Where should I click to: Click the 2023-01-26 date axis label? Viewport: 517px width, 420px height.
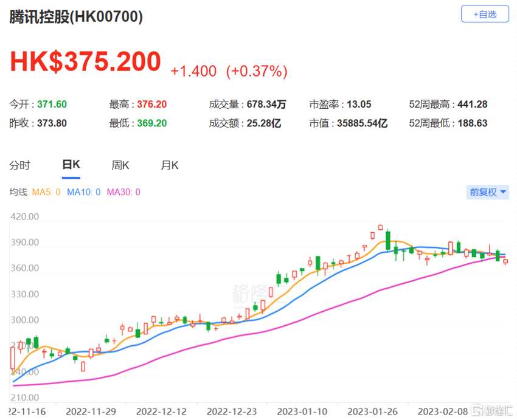coord(373,411)
